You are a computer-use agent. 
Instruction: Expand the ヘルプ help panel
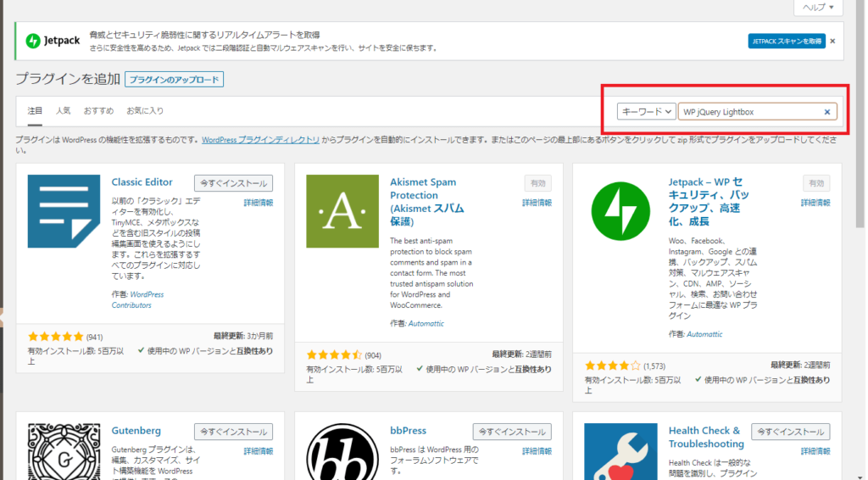tap(818, 7)
